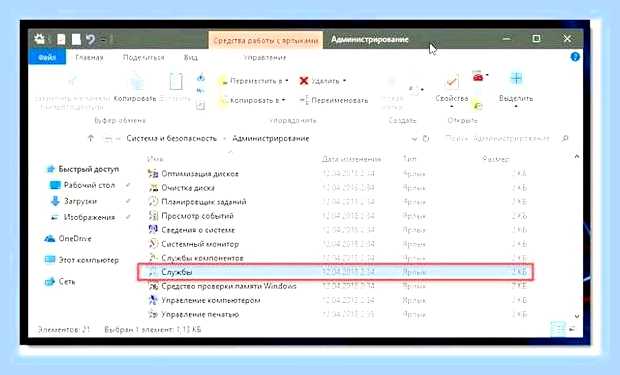Click the Up arrow navigation button

91,138
